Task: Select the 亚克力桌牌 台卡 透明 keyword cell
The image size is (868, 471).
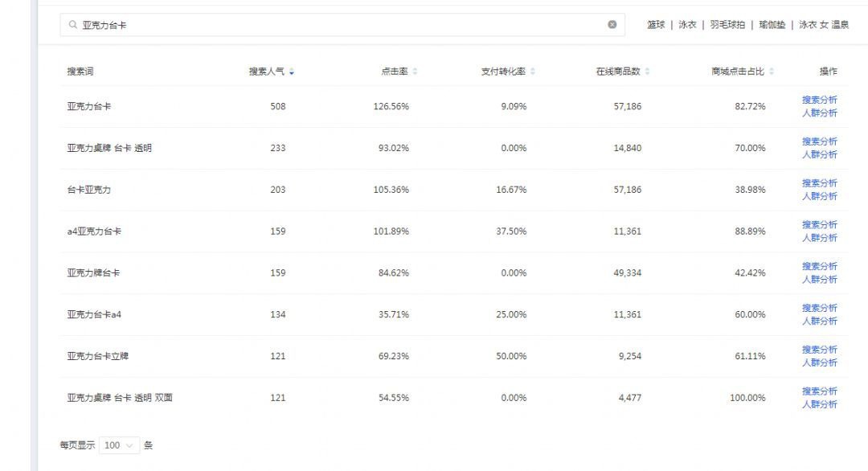Action: pyautogui.click(x=109, y=148)
